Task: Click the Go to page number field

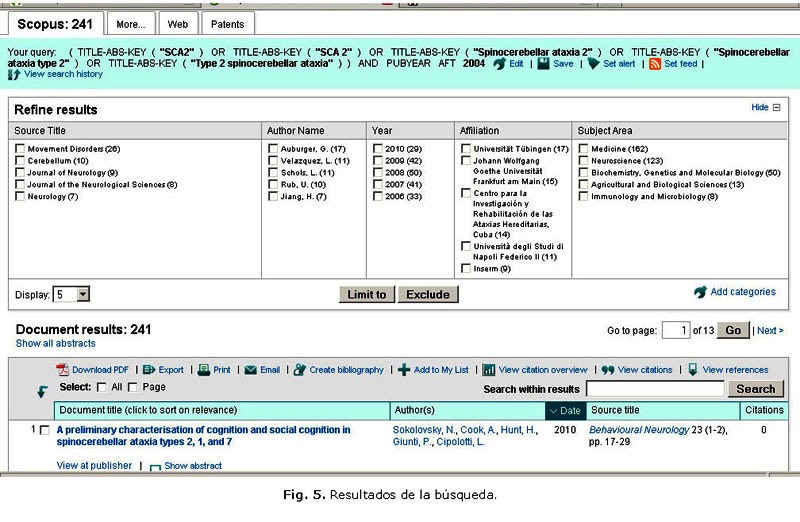Action: tap(678, 330)
